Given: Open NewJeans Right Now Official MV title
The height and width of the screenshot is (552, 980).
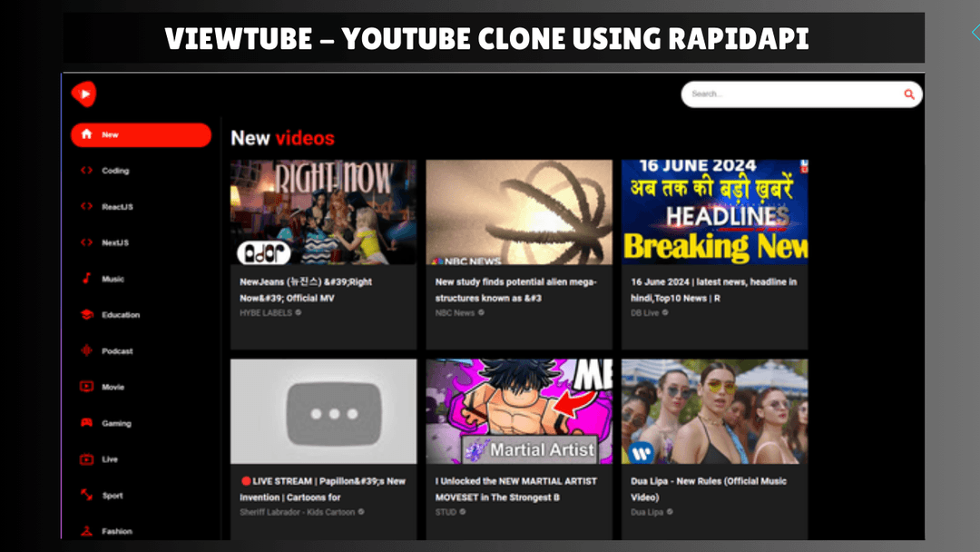Looking at the screenshot, I should coord(306,290).
